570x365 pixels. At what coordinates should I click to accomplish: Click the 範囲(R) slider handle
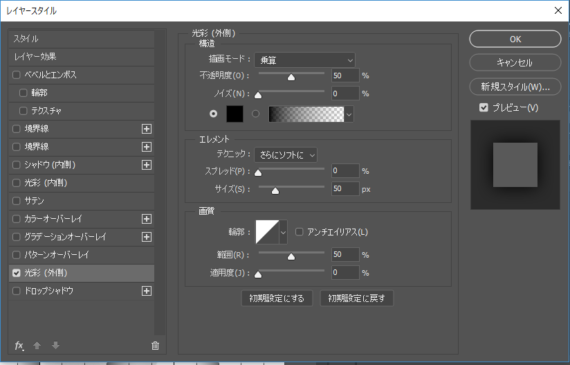coord(291,257)
